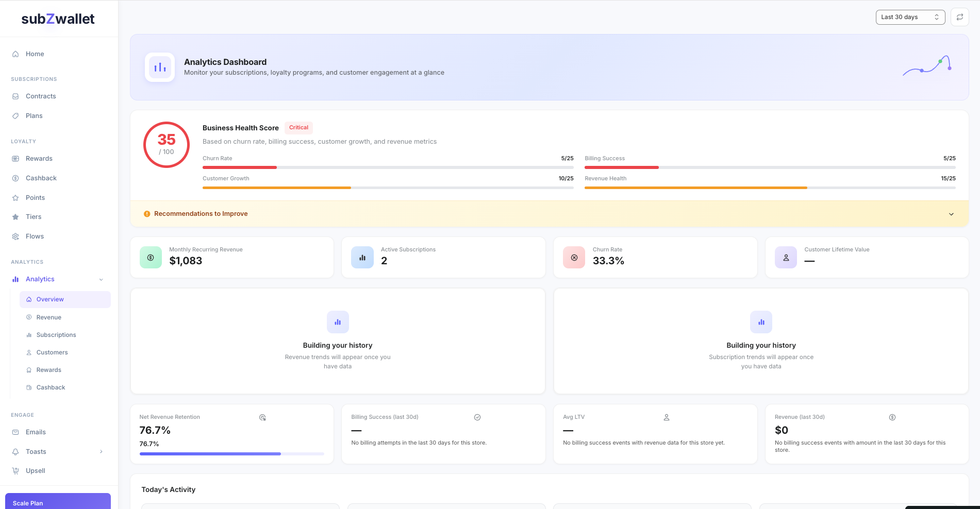Click the Monthly Recurring Revenue dollar icon
The height and width of the screenshot is (509, 980).
tap(151, 258)
